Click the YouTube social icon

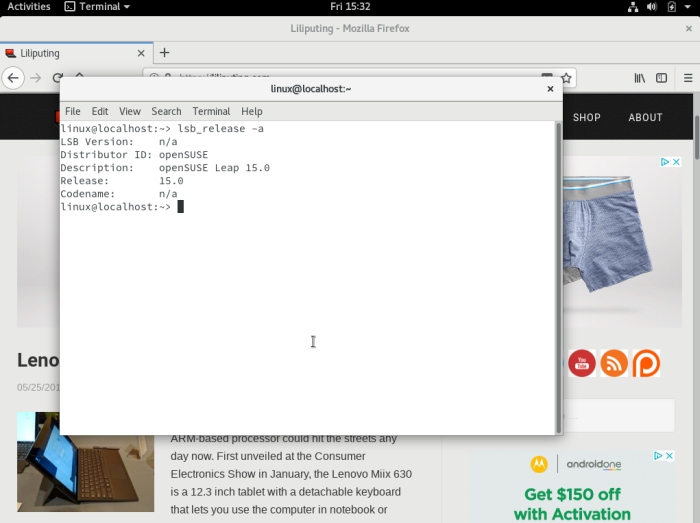(582, 363)
